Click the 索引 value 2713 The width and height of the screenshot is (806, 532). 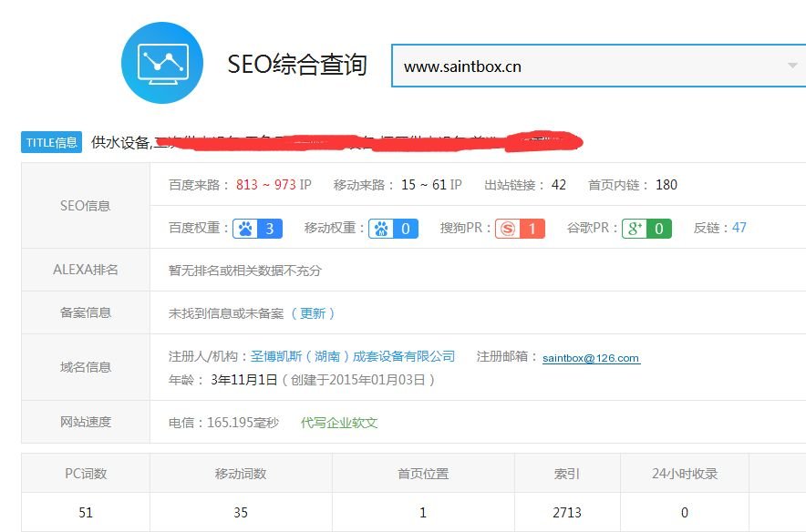[567, 513]
